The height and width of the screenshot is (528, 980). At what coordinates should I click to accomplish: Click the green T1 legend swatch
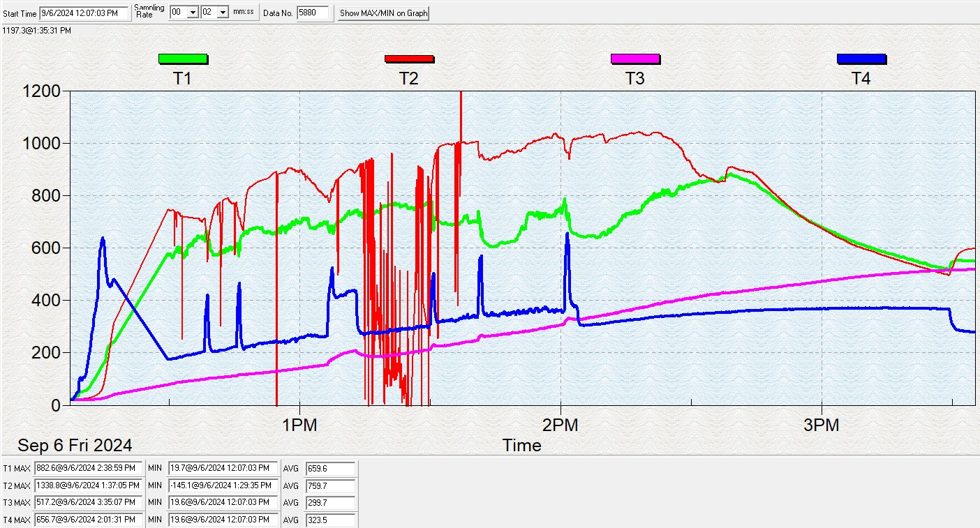coord(183,59)
